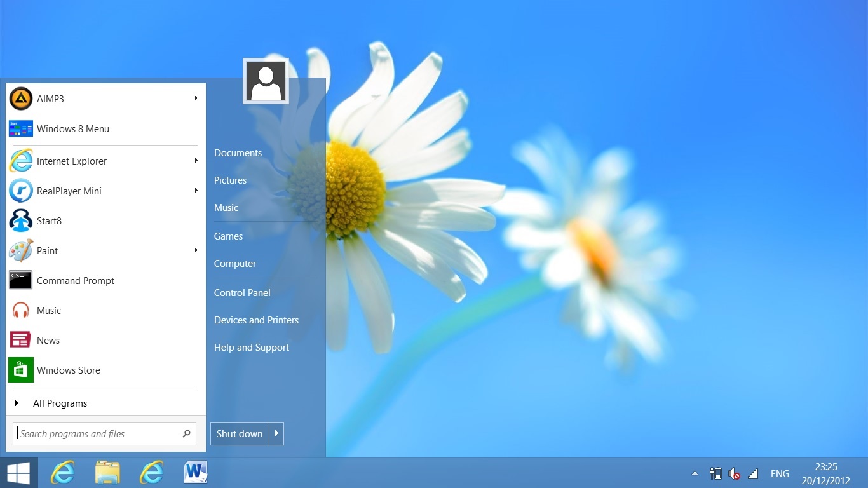Open the News app
The height and width of the screenshot is (488, 868).
(x=48, y=340)
